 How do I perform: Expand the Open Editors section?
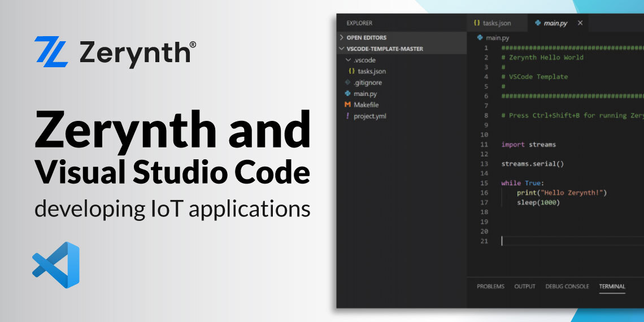pos(402,37)
